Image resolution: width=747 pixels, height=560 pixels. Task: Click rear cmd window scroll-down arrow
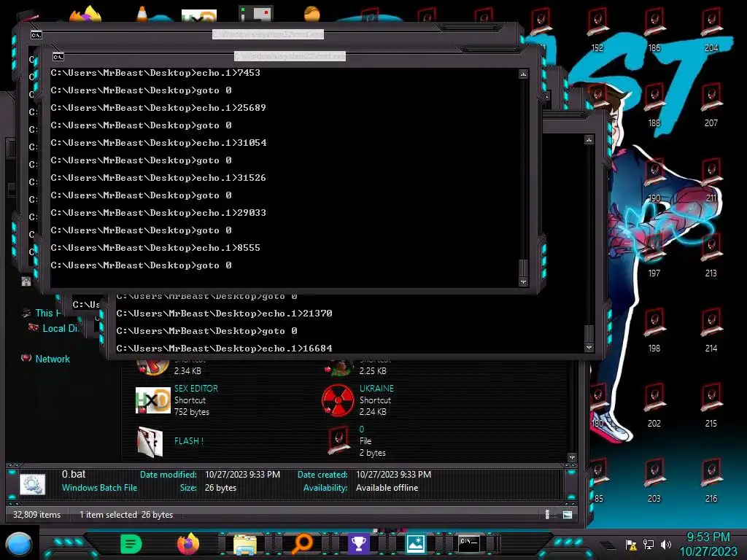(589, 348)
